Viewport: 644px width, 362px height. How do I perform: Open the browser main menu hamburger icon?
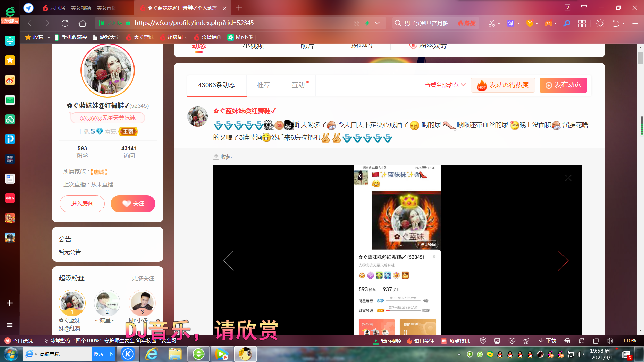(x=635, y=23)
